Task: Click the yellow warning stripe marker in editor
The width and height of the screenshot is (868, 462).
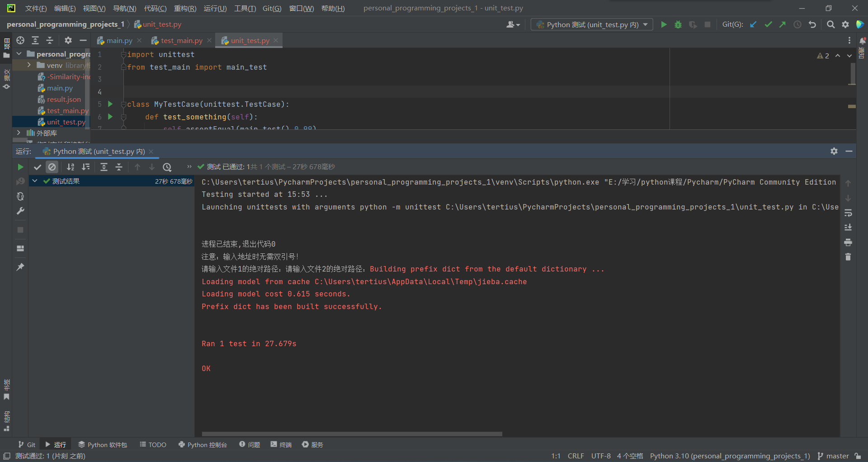Action: click(852, 106)
